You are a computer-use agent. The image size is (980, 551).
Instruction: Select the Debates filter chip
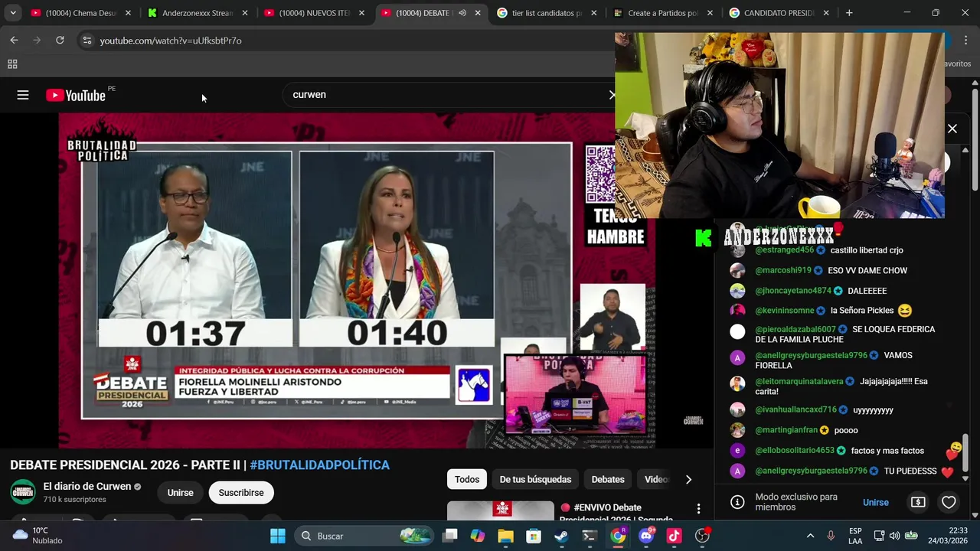pos(608,480)
